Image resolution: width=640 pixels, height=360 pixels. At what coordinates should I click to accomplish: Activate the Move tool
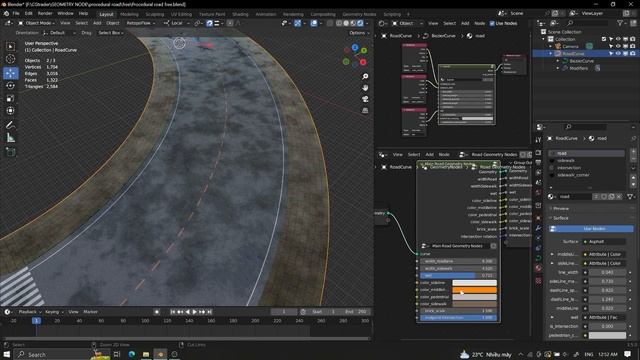(11, 73)
